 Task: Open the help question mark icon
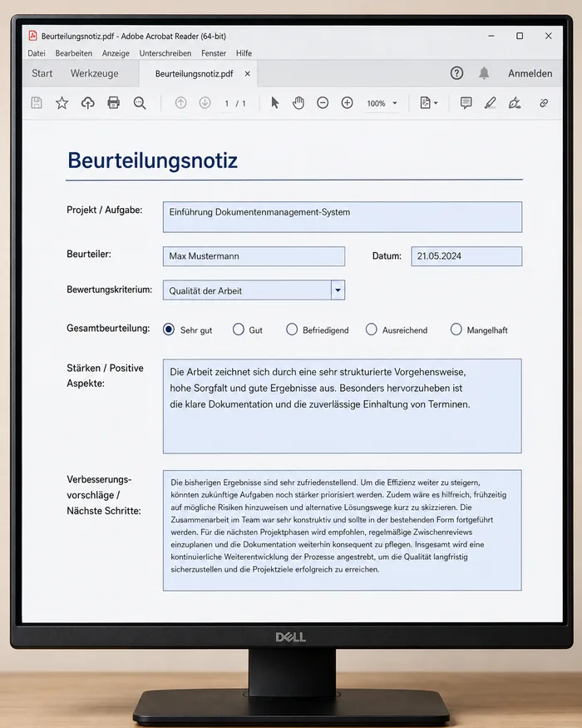coord(456,73)
